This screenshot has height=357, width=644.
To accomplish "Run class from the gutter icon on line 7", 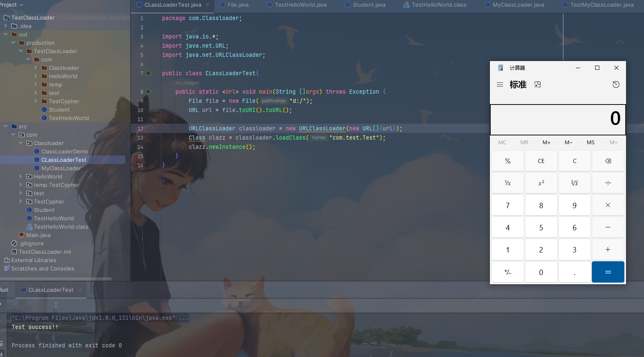I will click(149, 73).
